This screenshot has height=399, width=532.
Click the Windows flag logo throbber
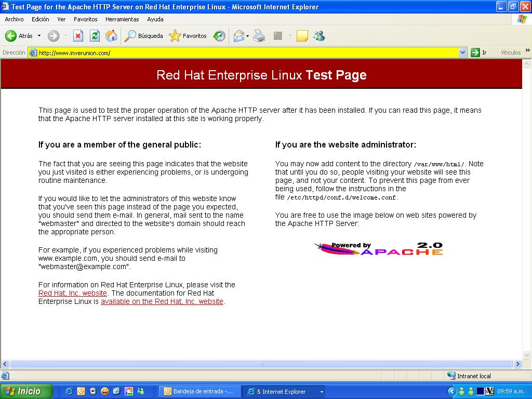(x=522, y=19)
